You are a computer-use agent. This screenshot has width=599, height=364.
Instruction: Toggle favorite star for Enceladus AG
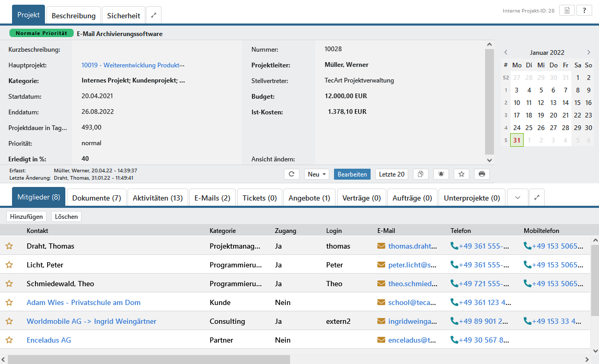pos(9,340)
